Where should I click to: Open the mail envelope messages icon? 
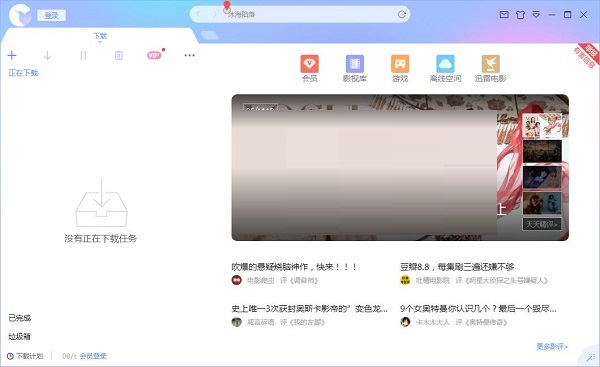click(504, 15)
